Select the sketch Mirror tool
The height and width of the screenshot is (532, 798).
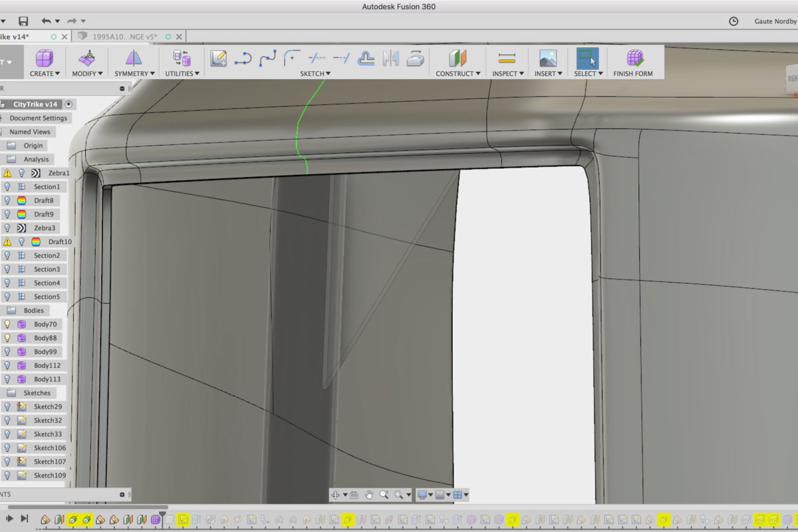point(390,58)
